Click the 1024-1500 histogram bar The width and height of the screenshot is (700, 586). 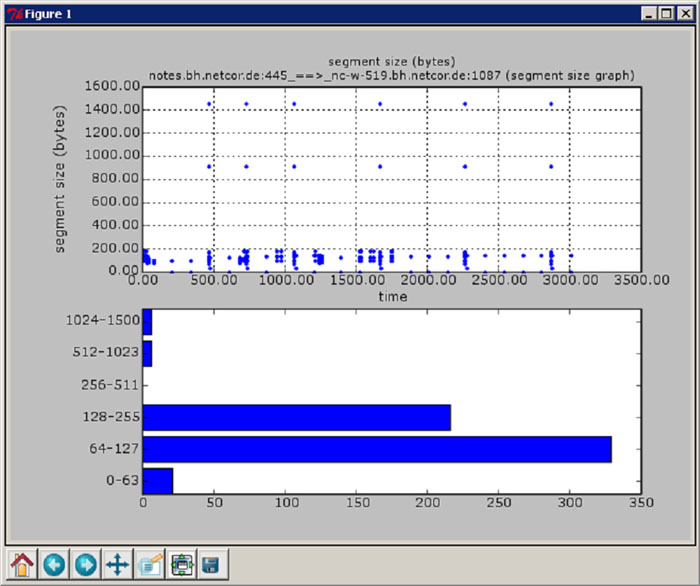pyautogui.click(x=148, y=322)
